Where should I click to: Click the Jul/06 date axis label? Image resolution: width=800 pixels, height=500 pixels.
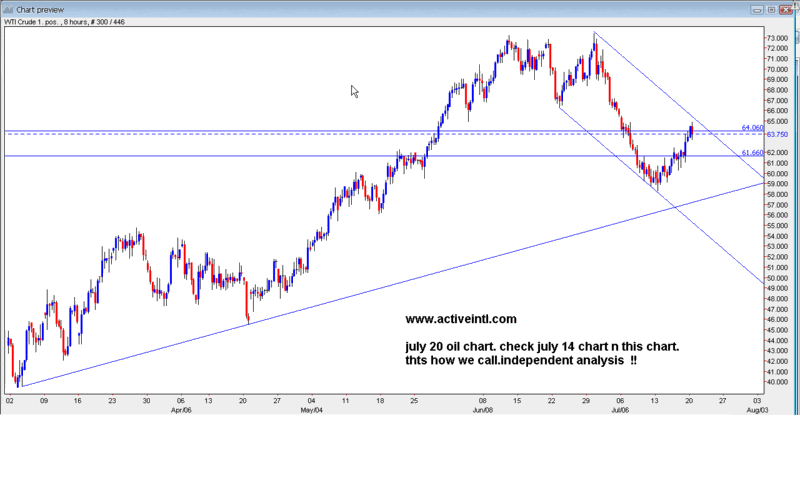click(621, 410)
